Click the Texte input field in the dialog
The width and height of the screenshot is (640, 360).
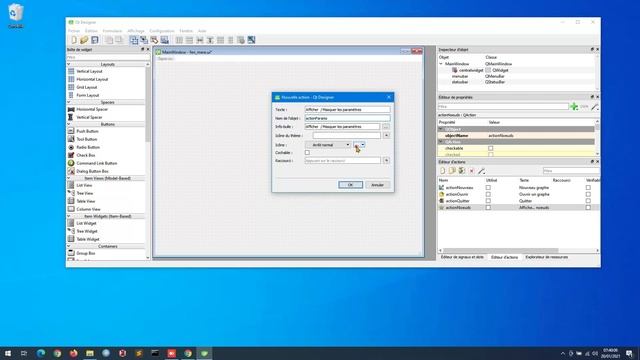347,109
